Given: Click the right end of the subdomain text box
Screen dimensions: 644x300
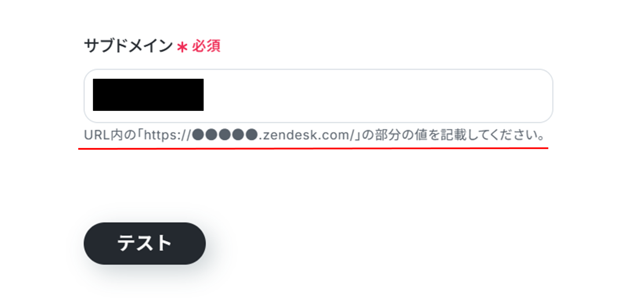Looking at the screenshot, I should (x=541, y=96).
